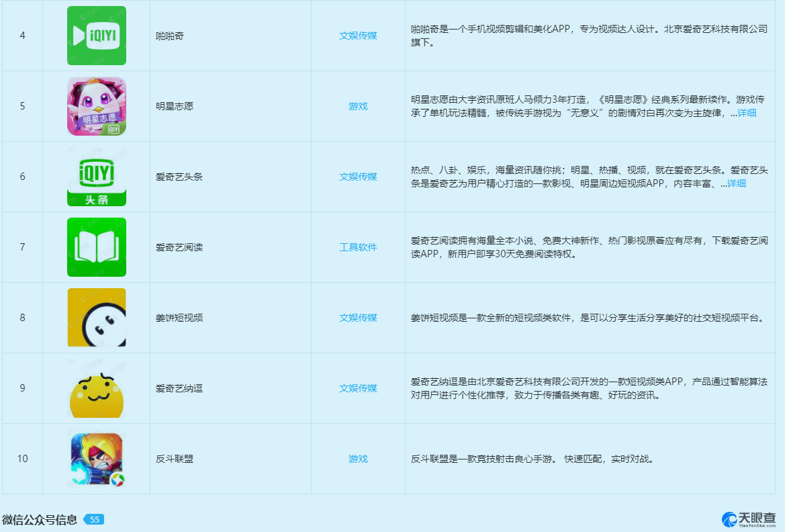Click 游戏 category link for 反斗联盟
The width and height of the screenshot is (785, 532).
[x=358, y=459]
